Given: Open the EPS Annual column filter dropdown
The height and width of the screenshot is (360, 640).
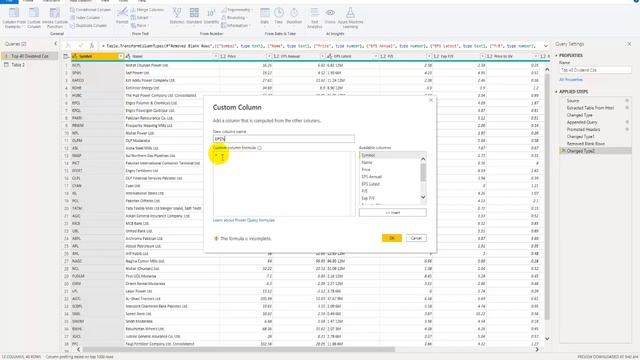Looking at the screenshot, I should click(322, 56).
